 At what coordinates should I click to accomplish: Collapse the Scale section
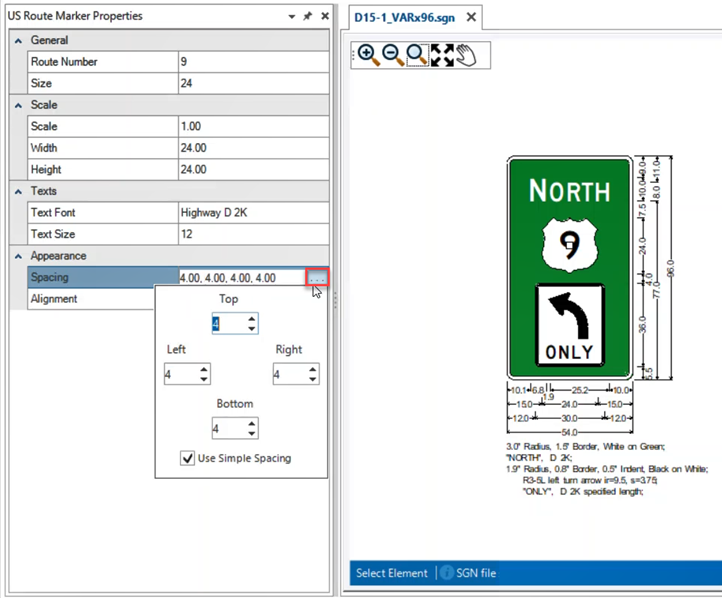click(x=17, y=105)
